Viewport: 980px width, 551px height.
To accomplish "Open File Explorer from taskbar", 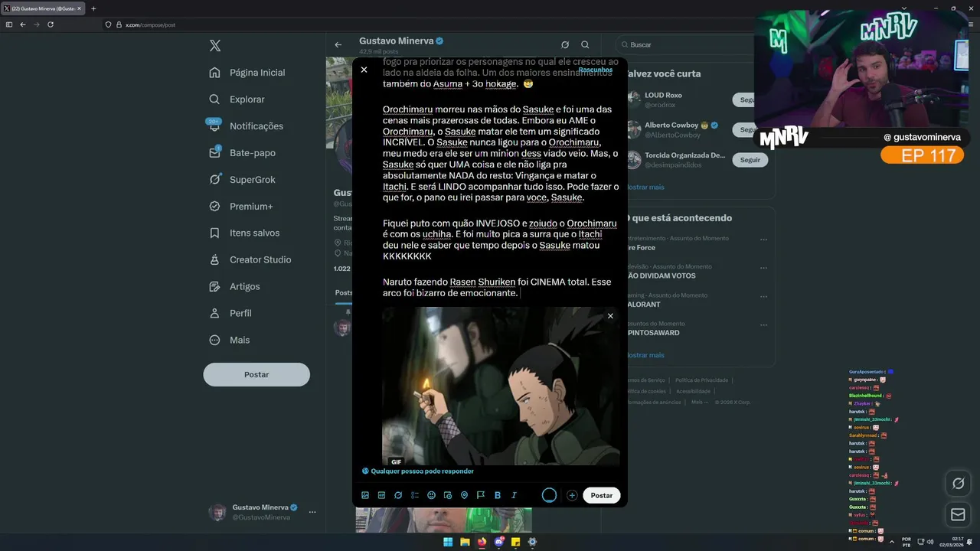I will click(465, 542).
